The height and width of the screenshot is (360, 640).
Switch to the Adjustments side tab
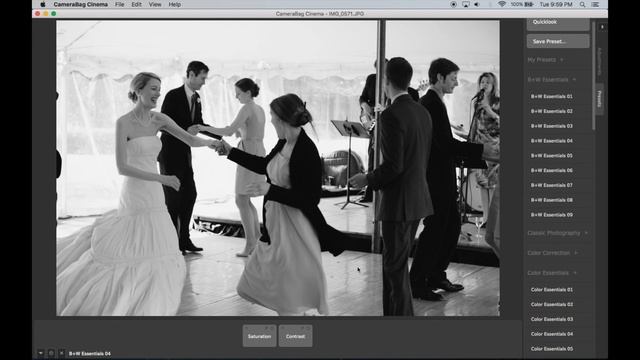(x=600, y=62)
